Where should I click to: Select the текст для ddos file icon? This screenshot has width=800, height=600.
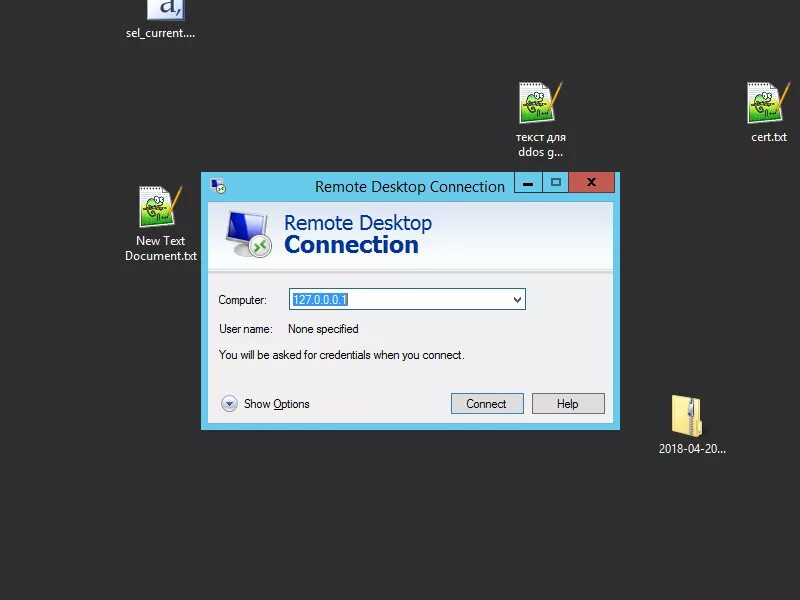coord(540,103)
